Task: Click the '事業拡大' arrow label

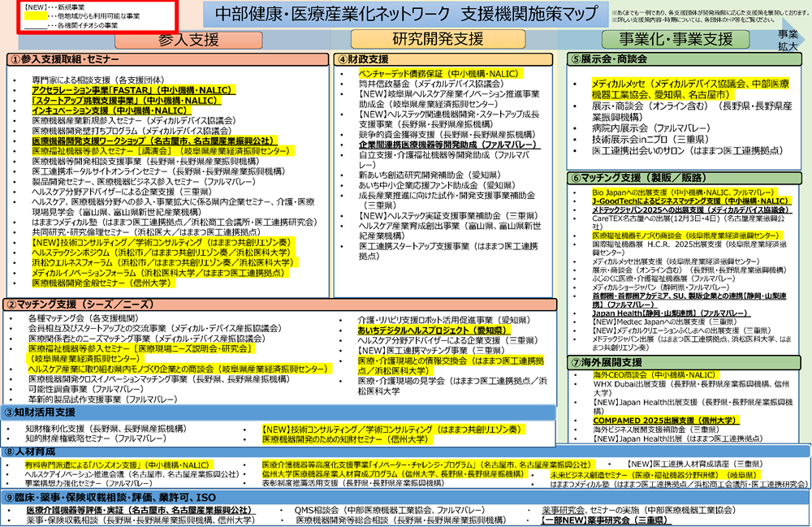Action: coord(788,40)
